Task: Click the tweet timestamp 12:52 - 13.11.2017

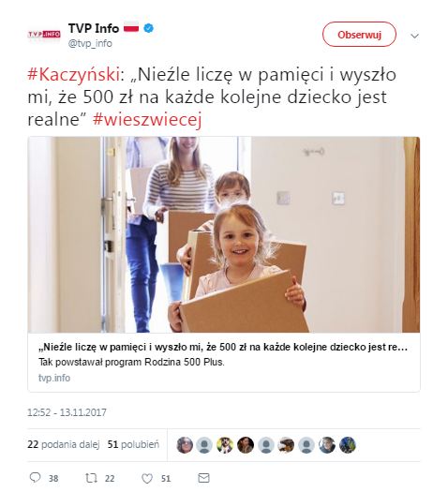Action: click(67, 412)
